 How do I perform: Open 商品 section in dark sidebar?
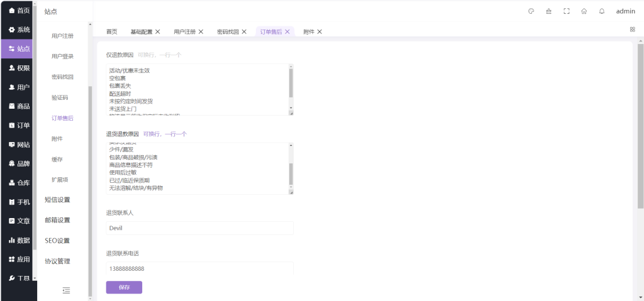coord(19,106)
